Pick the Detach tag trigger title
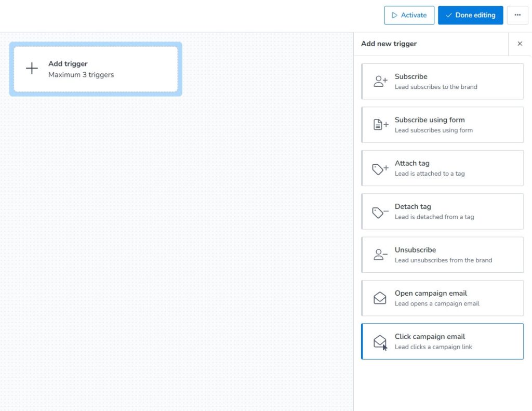This screenshot has height=411, width=532. click(413, 206)
